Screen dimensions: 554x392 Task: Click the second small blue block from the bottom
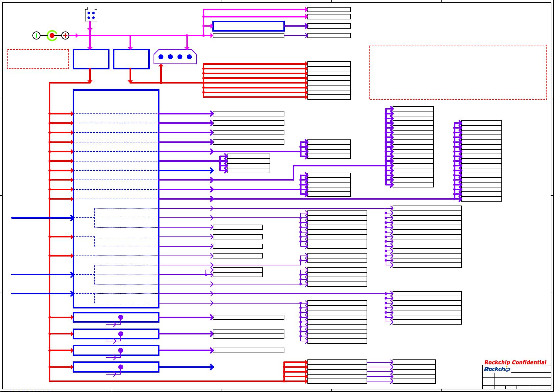116,351
